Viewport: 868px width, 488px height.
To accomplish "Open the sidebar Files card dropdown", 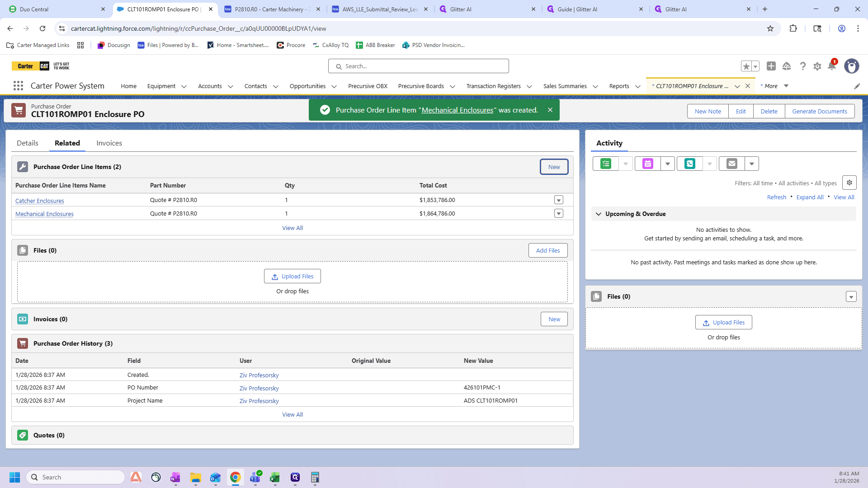I will click(x=851, y=297).
